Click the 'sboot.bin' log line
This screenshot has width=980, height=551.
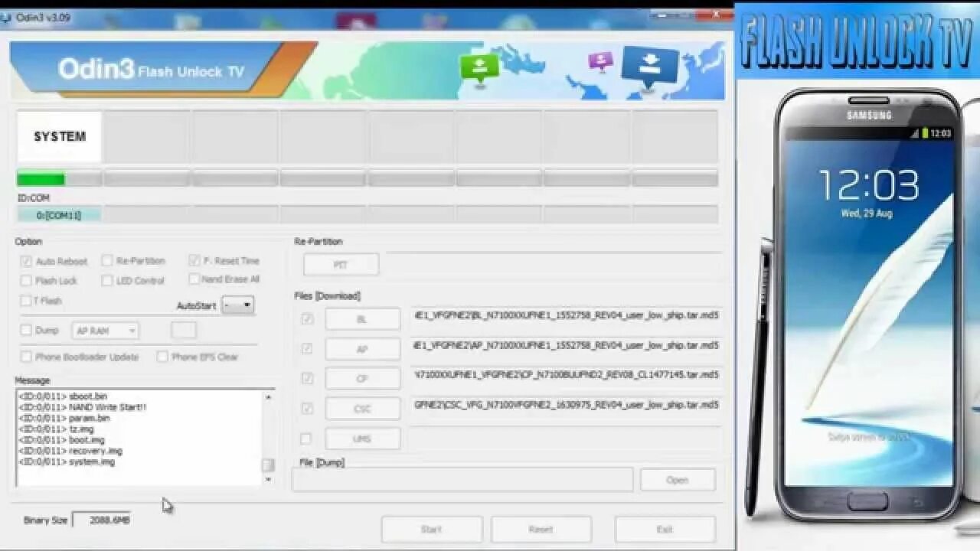pyautogui.click(x=62, y=396)
